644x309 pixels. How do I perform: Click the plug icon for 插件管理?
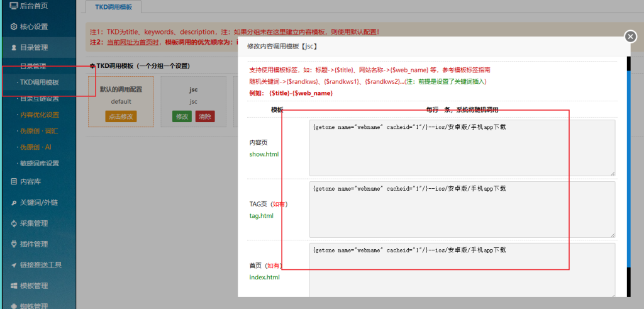tap(14, 244)
